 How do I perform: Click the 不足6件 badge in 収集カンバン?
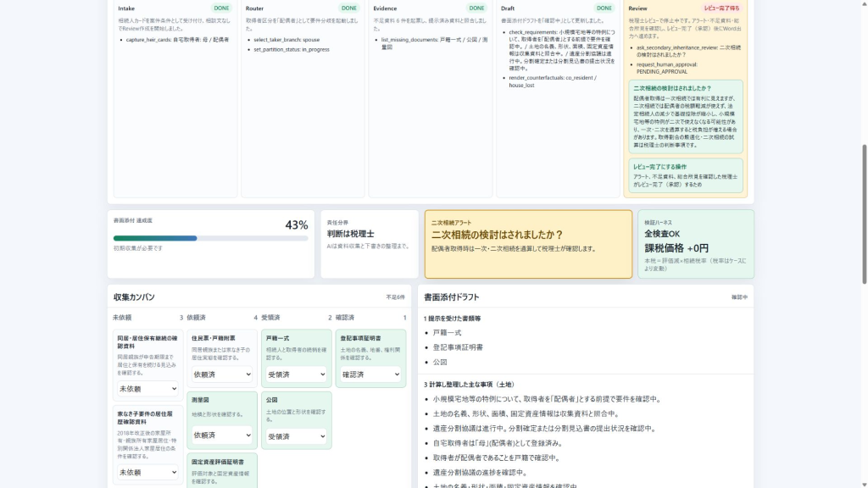point(395,297)
